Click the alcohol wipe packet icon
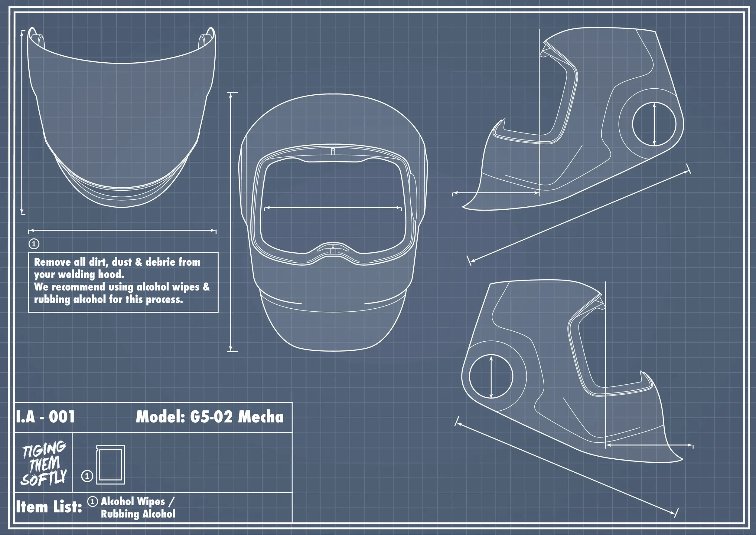 coord(111,465)
